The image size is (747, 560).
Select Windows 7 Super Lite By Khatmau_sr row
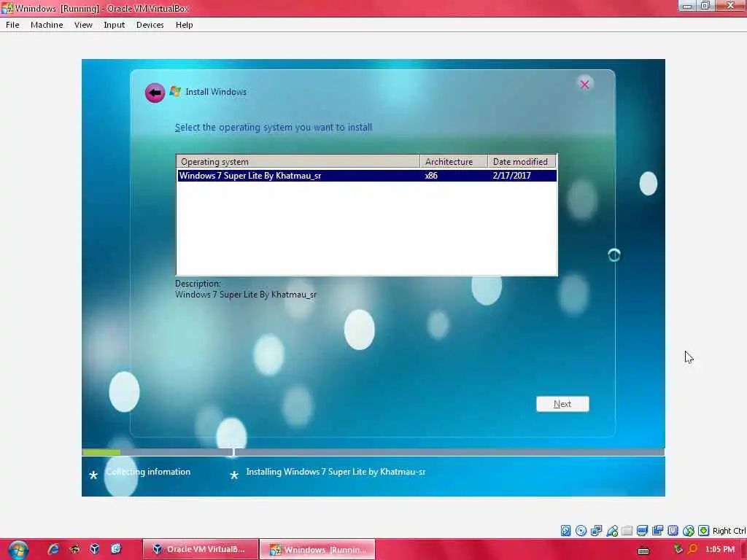[x=367, y=175]
